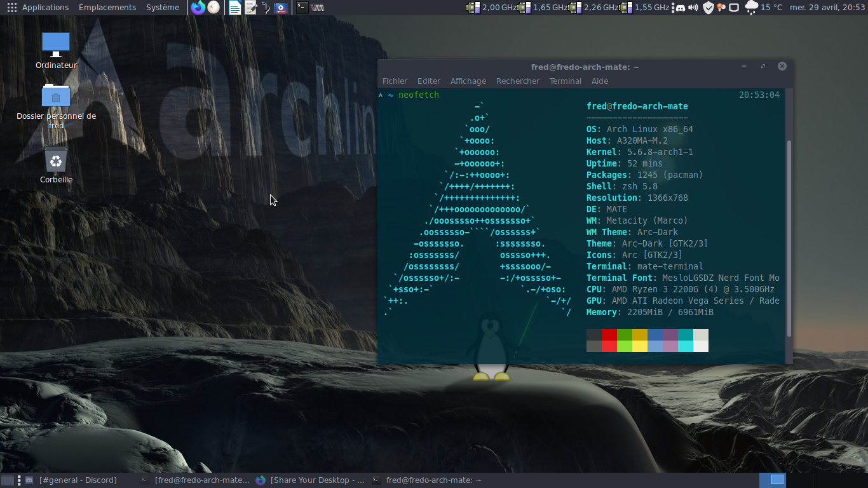The width and height of the screenshot is (868, 488).
Task: Open the Applications menu
Action: tap(45, 8)
